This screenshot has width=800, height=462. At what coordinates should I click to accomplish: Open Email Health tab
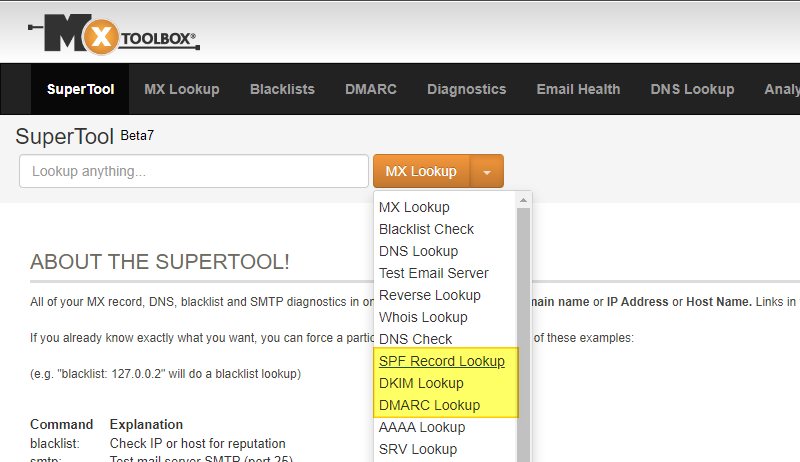tap(578, 89)
